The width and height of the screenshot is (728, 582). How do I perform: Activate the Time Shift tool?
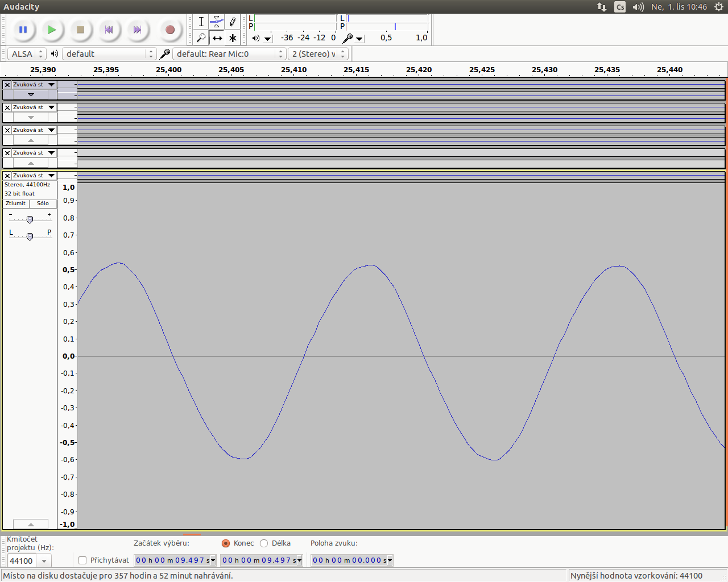tap(217, 38)
